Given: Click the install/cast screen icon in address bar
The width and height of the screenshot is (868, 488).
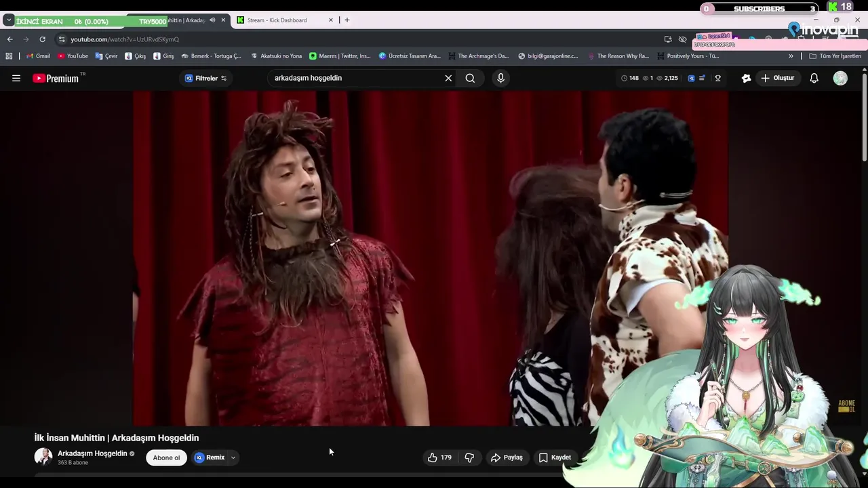Looking at the screenshot, I should [x=668, y=39].
